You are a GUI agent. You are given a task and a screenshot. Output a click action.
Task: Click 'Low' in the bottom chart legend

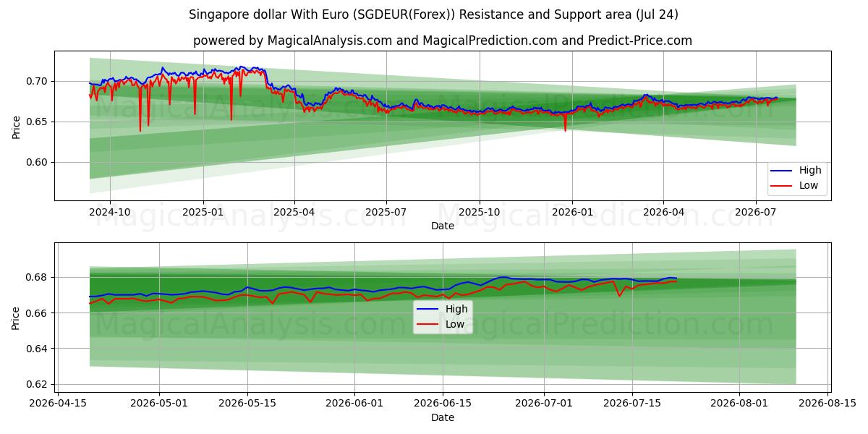coord(455,324)
